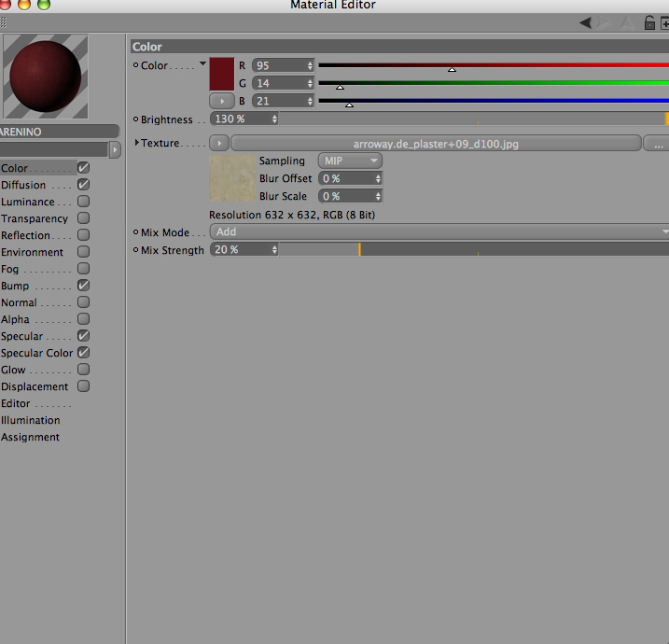Click the forward arrow navigation icon
This screenshot has height=644, width=669.
coord(604,22)
